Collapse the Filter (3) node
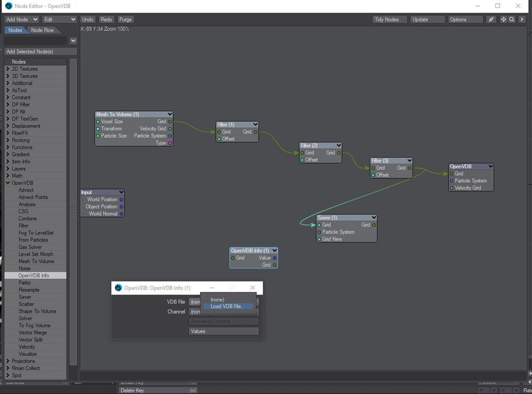This screenshot has height=394, width=532. click(409, 160)
